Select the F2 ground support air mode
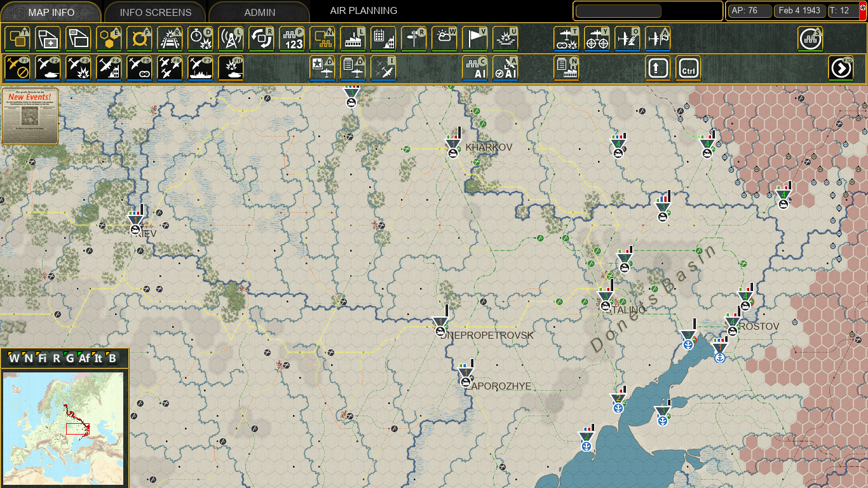Image resolution: width=868 pixels, height=488 pixels. point(48,68)
